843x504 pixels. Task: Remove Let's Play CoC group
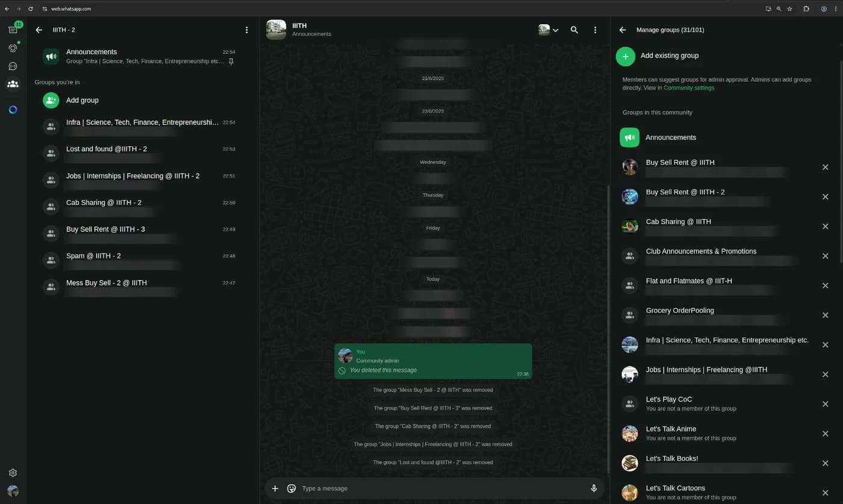click(826, 404)
